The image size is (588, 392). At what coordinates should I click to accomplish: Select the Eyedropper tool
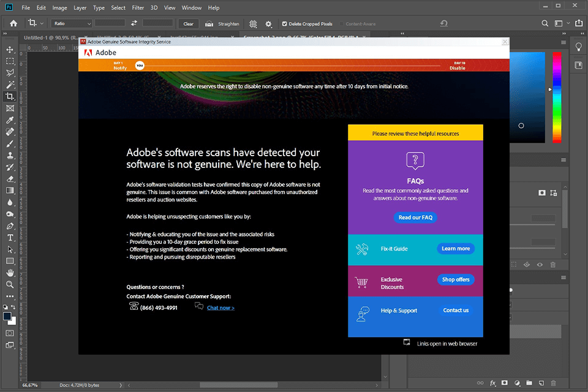(x=10, y=120)
